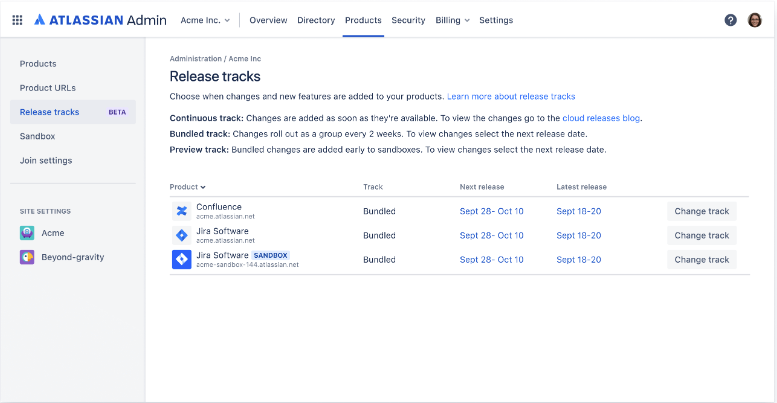Click the Atlassian Admin logo
777x403 pixels.
(x=100, y=20)
